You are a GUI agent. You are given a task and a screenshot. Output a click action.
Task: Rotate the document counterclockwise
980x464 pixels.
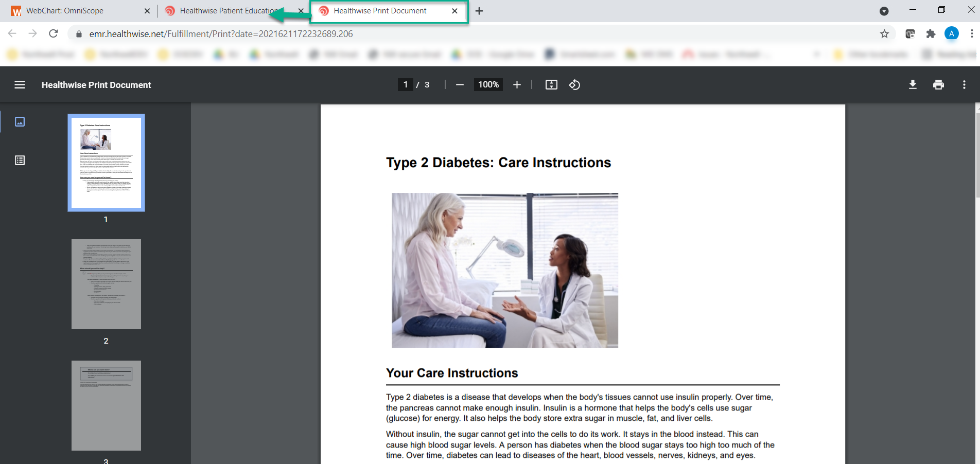click(x=574, y=85)
